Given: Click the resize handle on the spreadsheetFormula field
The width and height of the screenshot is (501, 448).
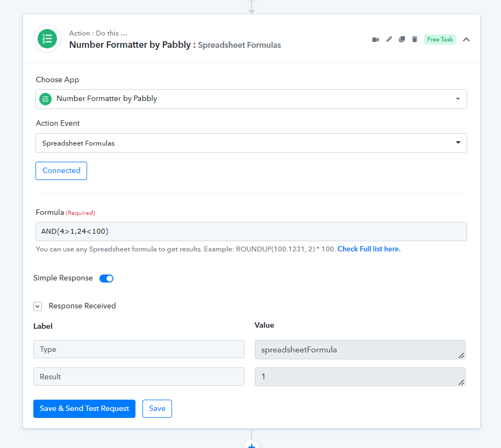Looking at the screenshot, I should (x=461, y=355).
